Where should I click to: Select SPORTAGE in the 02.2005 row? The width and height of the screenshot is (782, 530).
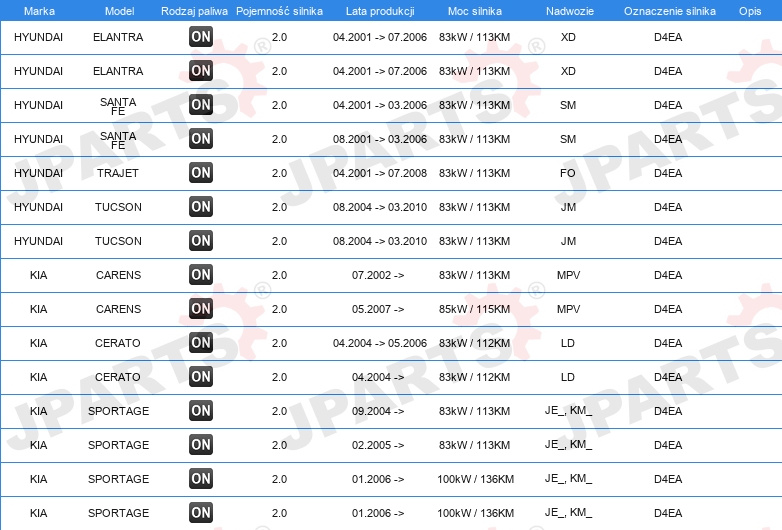tap(119, 445)
